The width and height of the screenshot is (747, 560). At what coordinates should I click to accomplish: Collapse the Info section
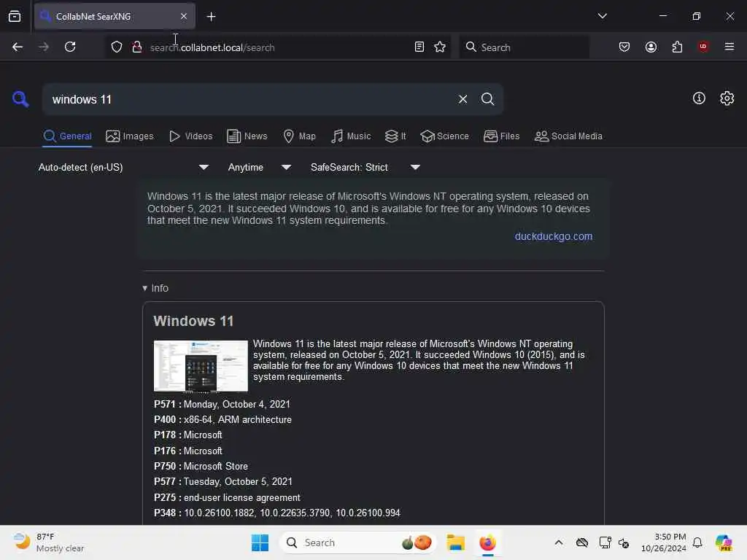point(155,288)
